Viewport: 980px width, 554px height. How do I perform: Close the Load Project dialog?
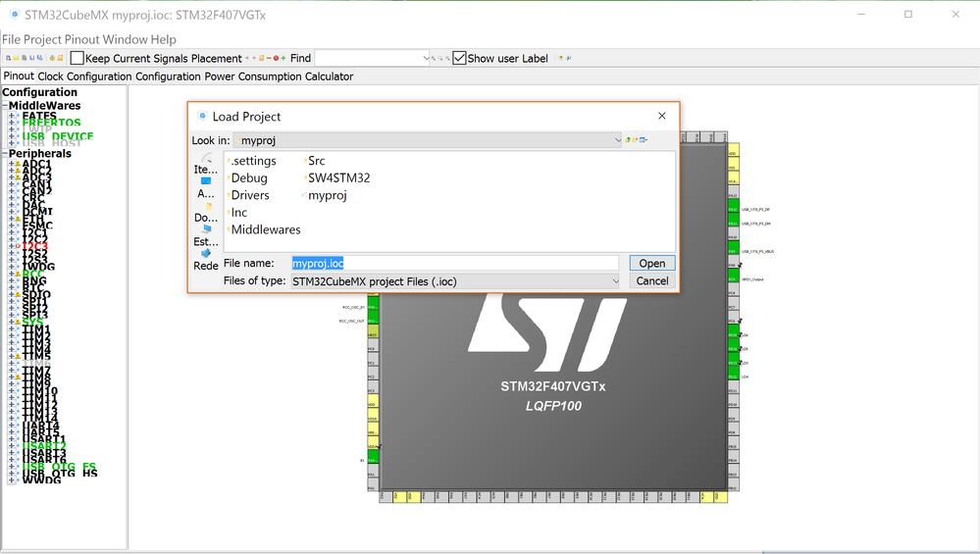(x=662, y=116)
